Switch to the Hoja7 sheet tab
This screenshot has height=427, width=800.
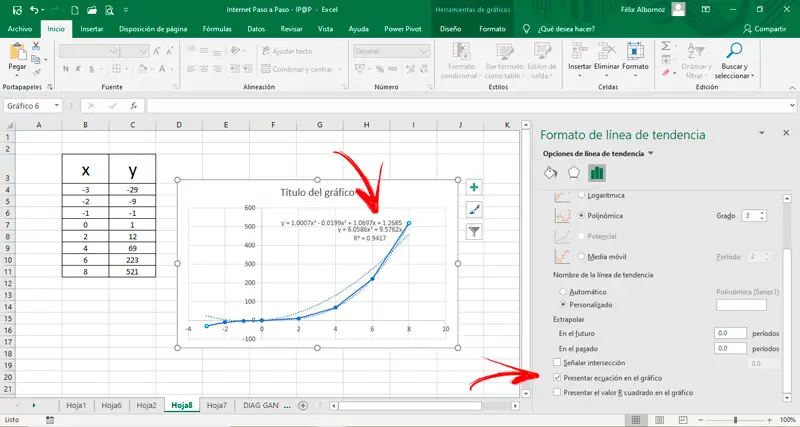[217, 405]
